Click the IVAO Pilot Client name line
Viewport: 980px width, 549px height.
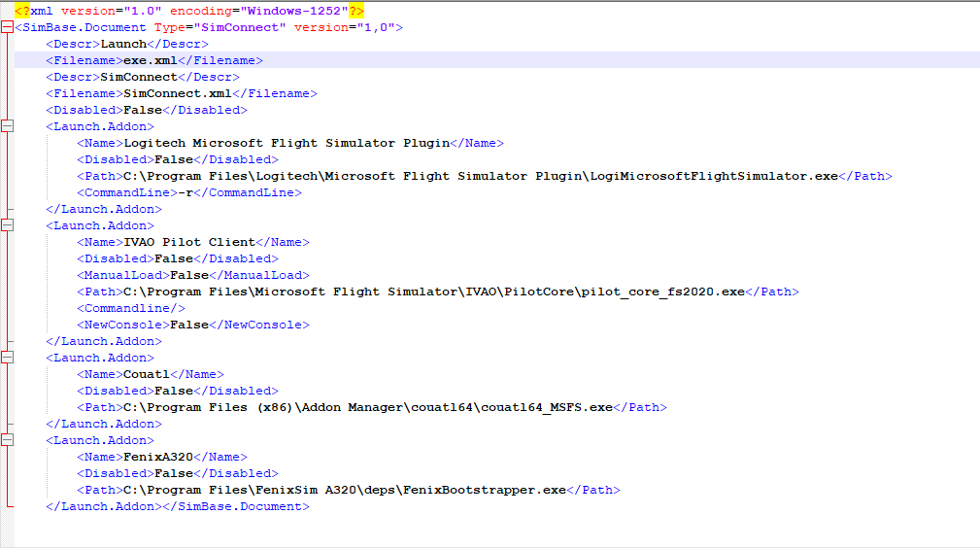pos(193,242)
